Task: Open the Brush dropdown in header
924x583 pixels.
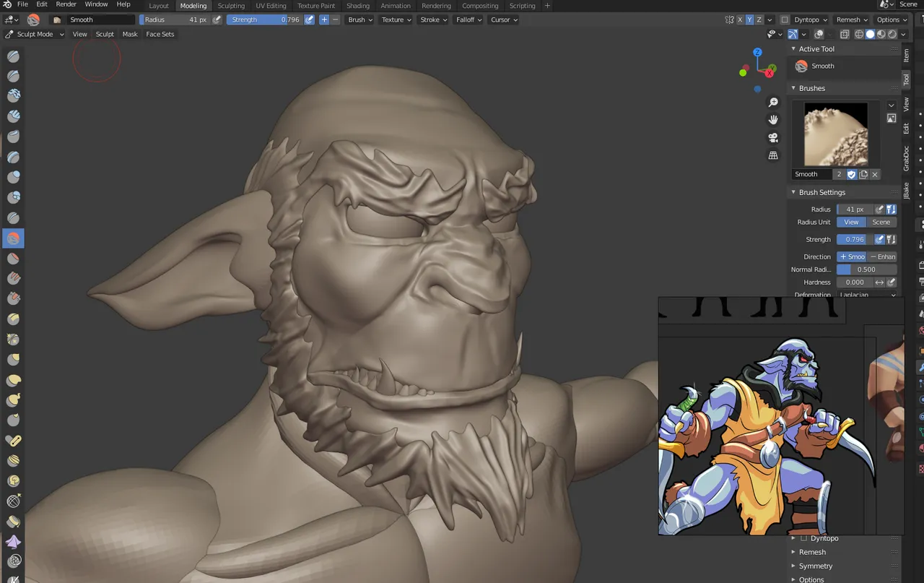Action: click(360, 20)
